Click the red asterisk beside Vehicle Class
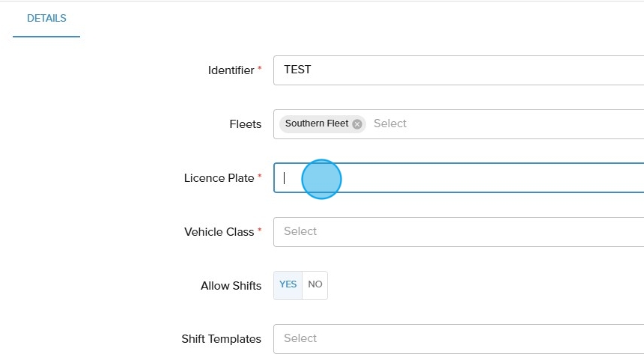This screenshot has height=360, width=644. (260, 231)
